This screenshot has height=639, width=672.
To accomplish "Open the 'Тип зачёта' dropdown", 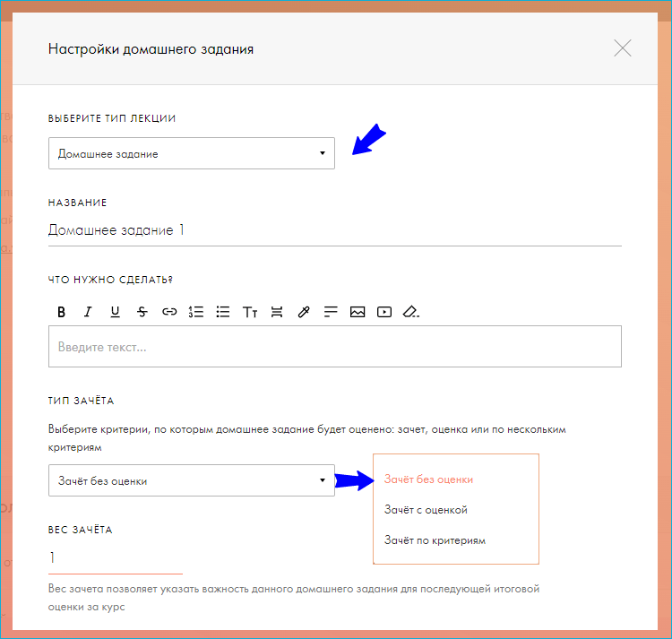I will point(192,480).
